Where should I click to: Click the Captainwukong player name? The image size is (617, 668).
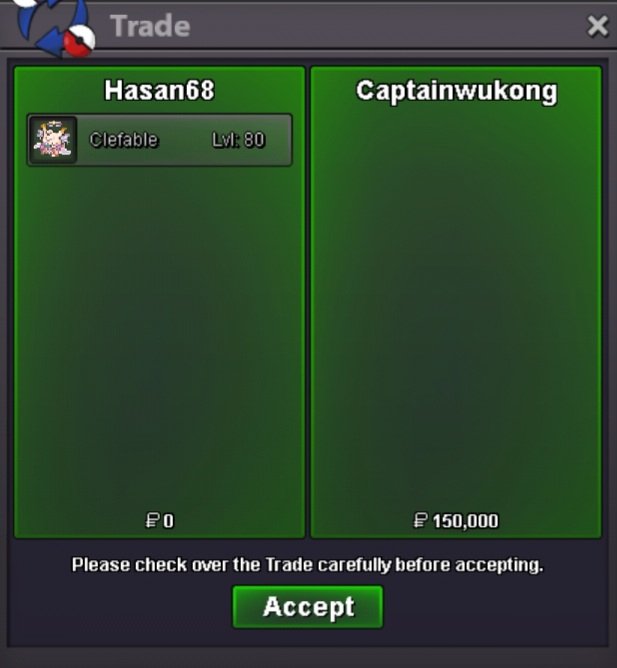click(456, 92)
